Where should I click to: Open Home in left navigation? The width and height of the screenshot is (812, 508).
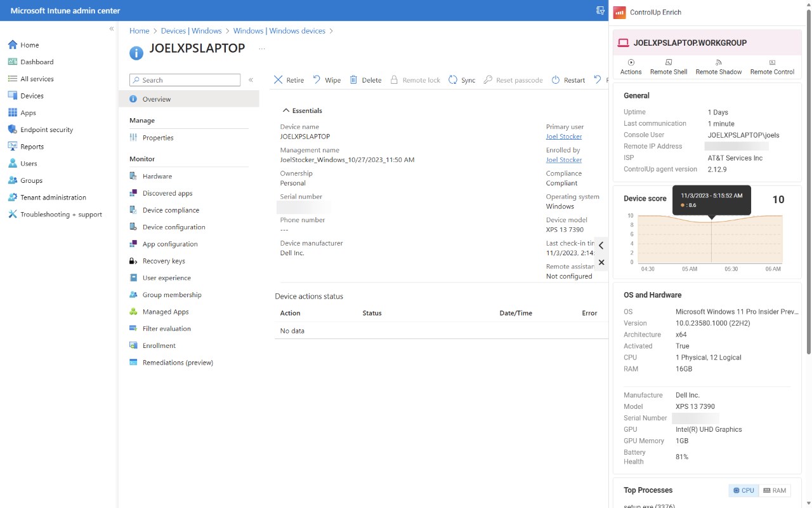(x=23, y=45)
